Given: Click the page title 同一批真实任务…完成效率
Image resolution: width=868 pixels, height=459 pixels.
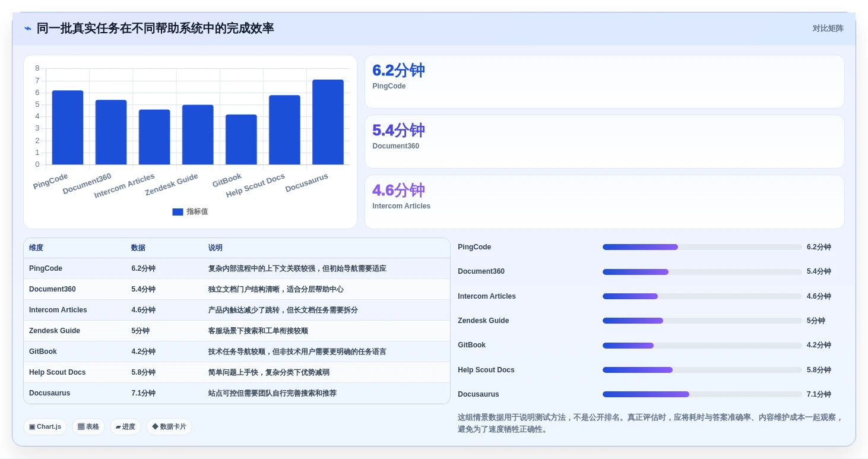Looking at the screenshot, I should (156, 29).
